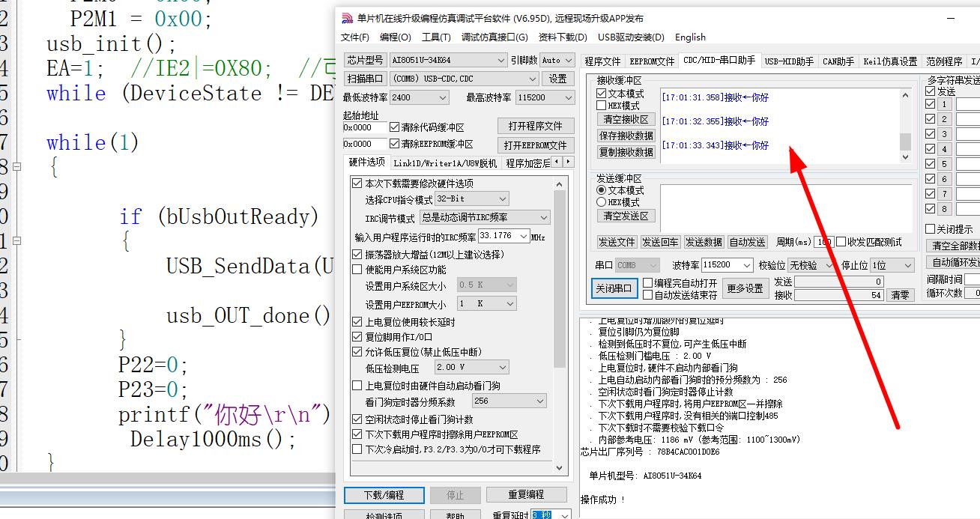
Task: Expand chip model AI8051U-34K64 dropdown
Action: [x=501, y=60]
